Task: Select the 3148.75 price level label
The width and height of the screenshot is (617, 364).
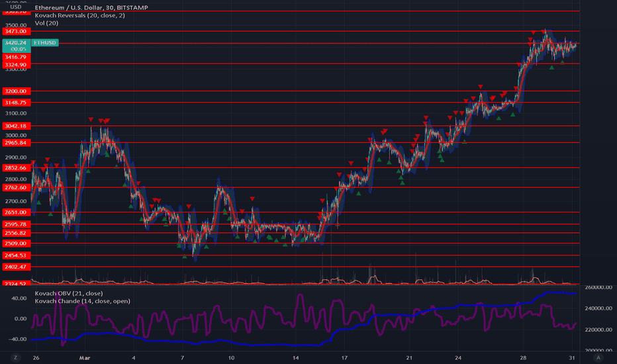Action: pos(16,103)
